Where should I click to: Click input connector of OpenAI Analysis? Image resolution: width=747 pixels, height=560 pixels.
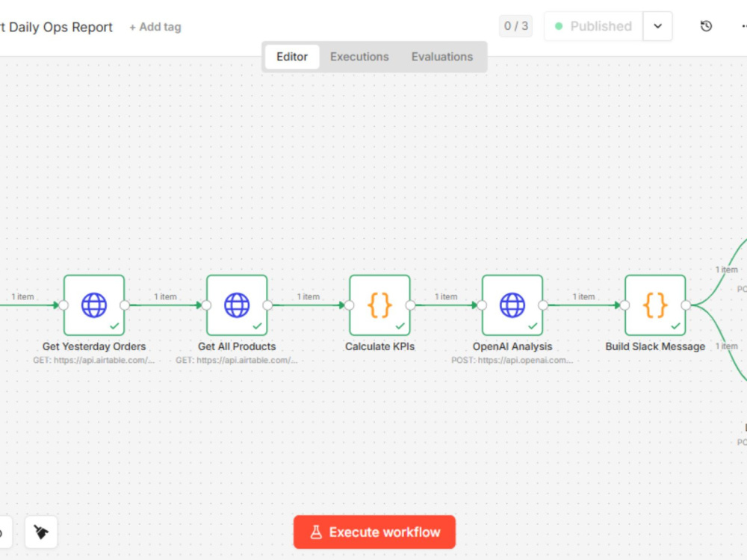tap(482, 305)
